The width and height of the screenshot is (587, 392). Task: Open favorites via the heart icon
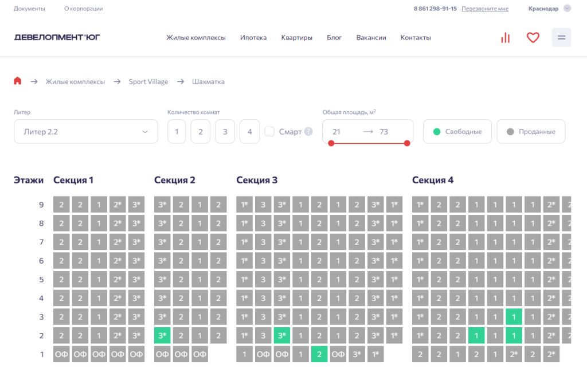(x=533, y=37)
